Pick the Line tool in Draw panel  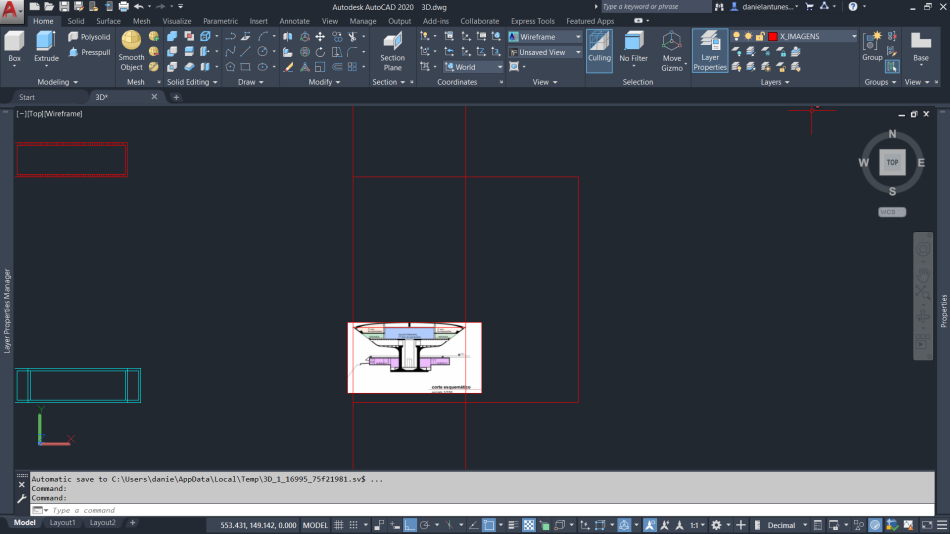click(x=245, y=52)
